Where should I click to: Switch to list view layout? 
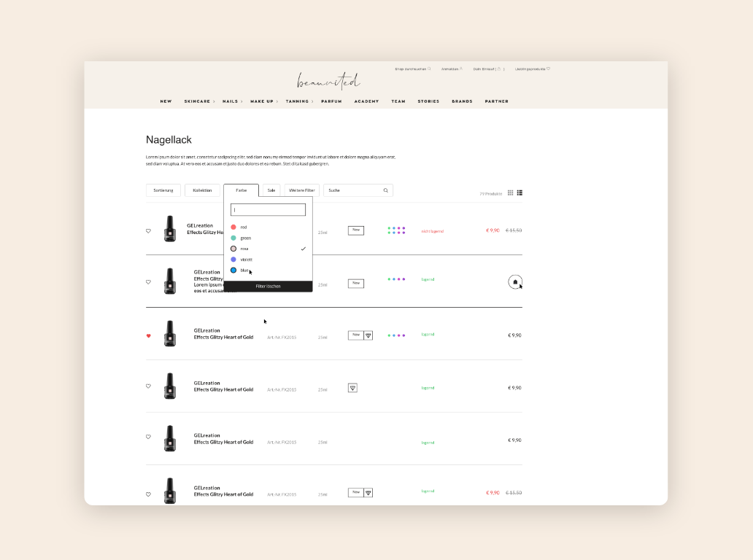click(x=520, y=192)
